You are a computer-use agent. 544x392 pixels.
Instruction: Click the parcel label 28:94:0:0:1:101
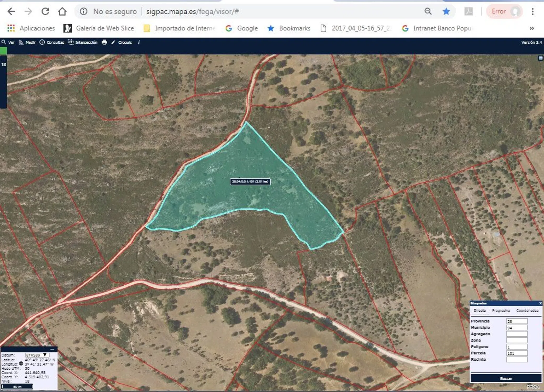click(x=250, y=181)
